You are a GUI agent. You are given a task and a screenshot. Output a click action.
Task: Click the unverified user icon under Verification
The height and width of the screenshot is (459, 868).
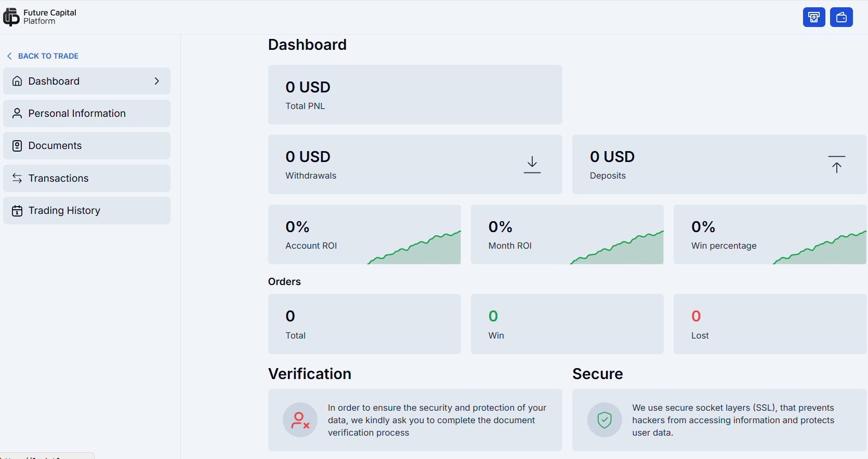[x=300, y=420]
